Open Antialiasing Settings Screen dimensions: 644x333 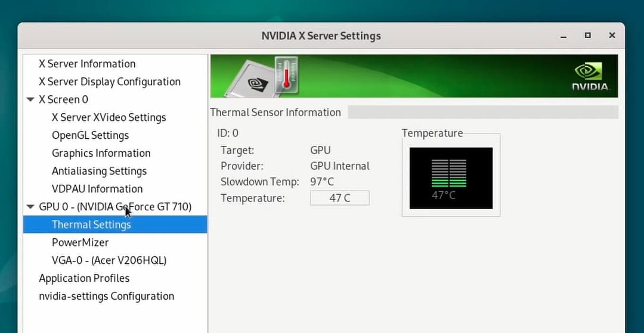point(99,171)
